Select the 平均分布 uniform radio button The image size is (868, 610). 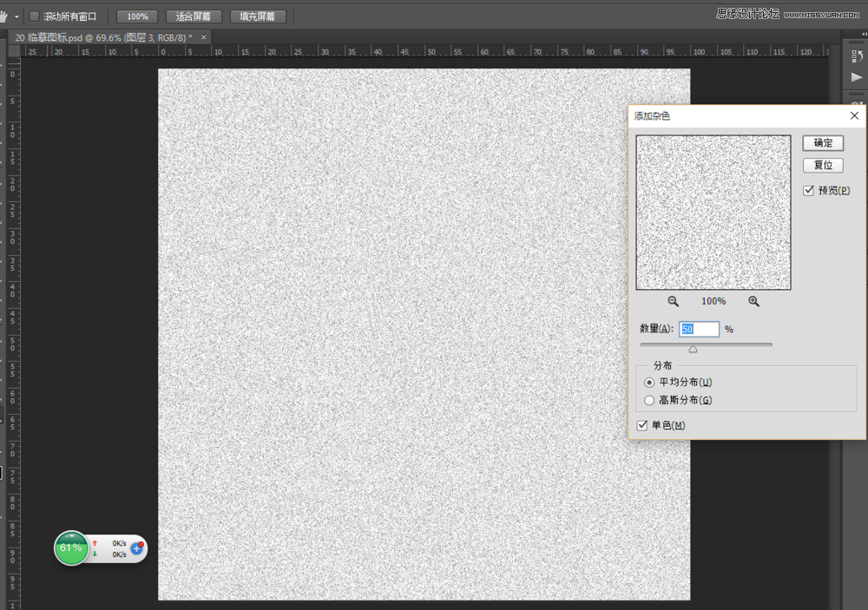pos(649,383)
